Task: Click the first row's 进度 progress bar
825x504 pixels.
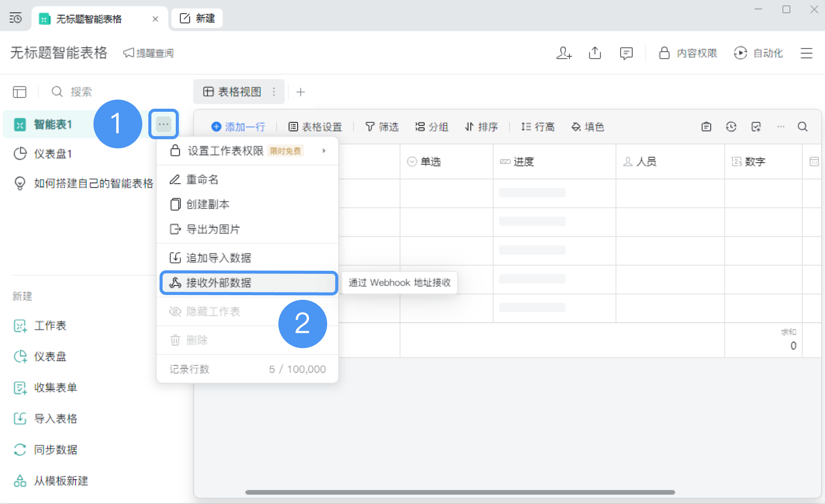Action: point(532,193)
